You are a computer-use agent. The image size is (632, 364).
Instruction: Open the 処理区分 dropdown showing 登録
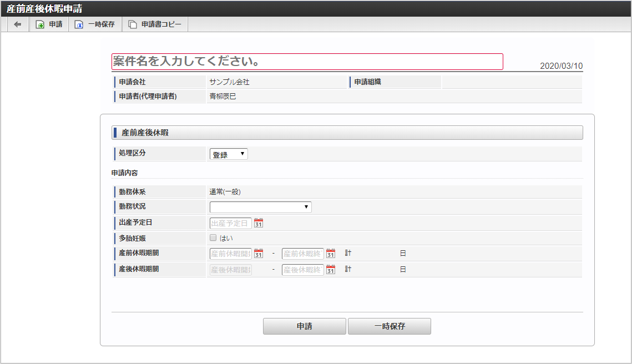click(x=229, y=154)
